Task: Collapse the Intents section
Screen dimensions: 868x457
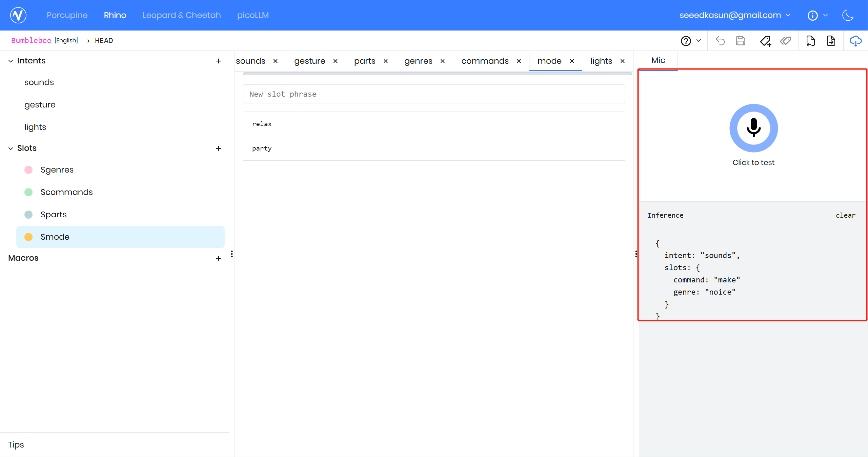Action: pos(11,61)
